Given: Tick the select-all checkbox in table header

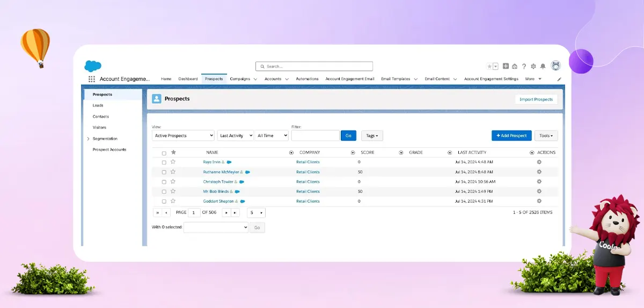Looking at the screenshot, I should click(x=164, y=153).
